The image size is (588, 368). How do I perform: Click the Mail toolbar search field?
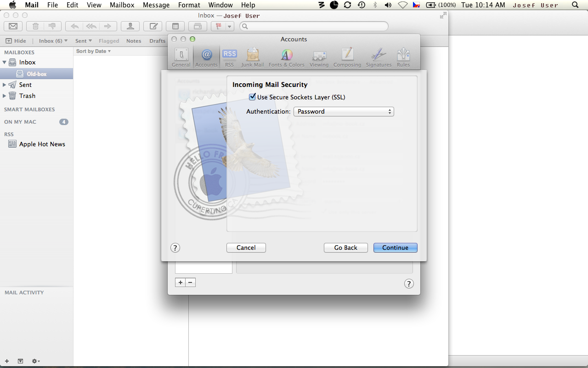314,26
